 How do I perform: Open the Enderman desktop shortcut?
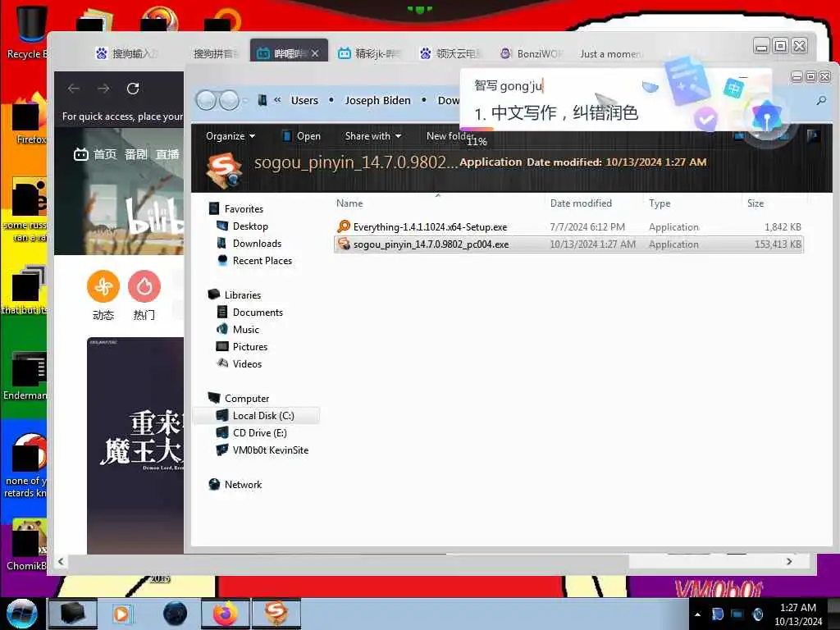click(27, 376)
